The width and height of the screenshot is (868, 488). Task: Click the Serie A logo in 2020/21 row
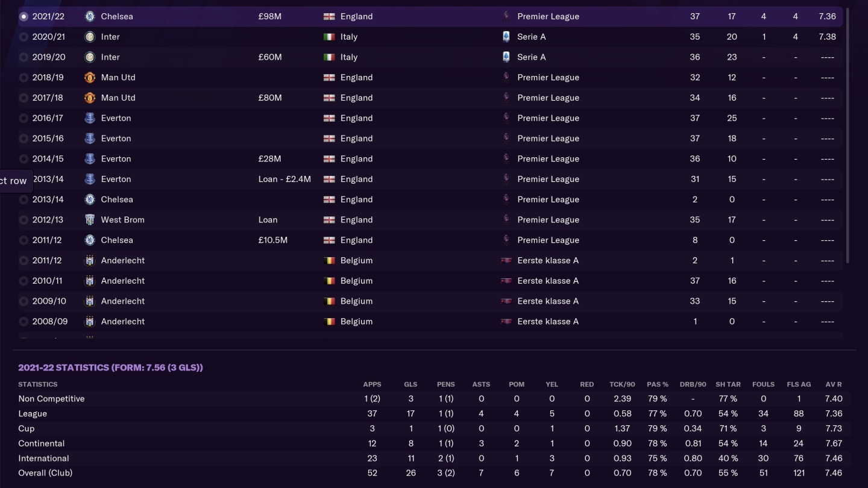tap(506, 37)
